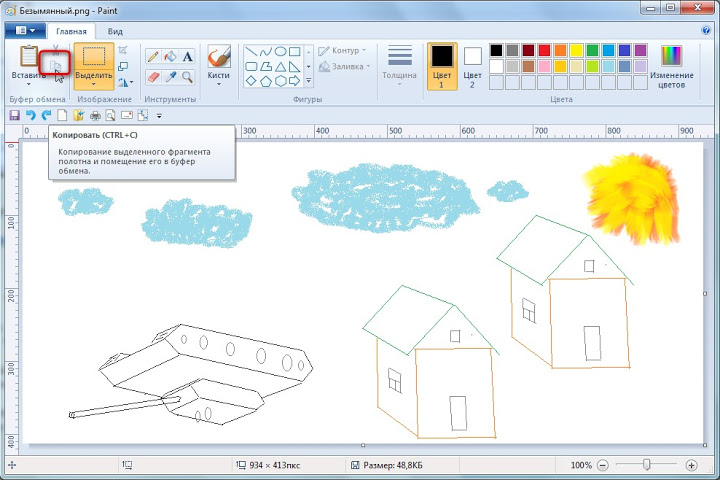This screenshot has height=480, width=720.
Task: Click the Magnifier tool
Action: click(x=187, y=76)
